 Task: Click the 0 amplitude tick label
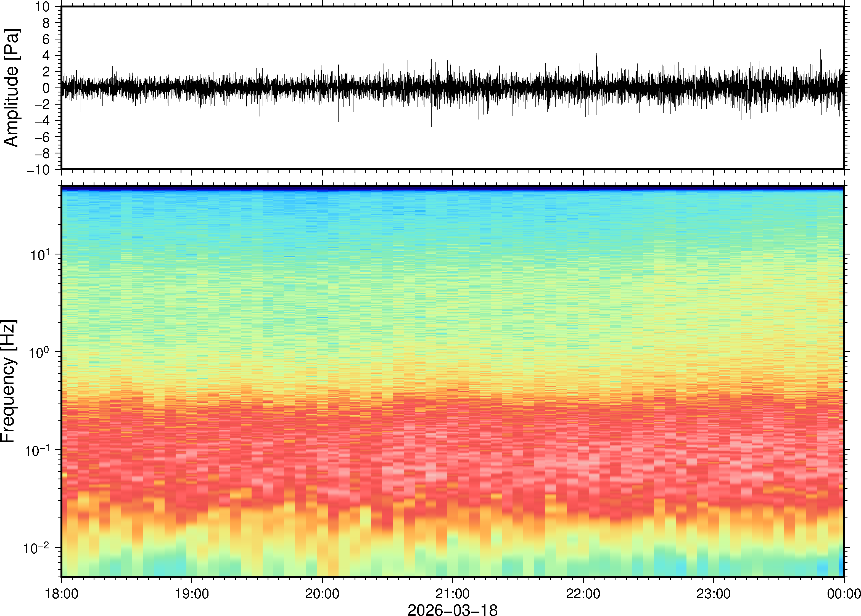point(46,88)
